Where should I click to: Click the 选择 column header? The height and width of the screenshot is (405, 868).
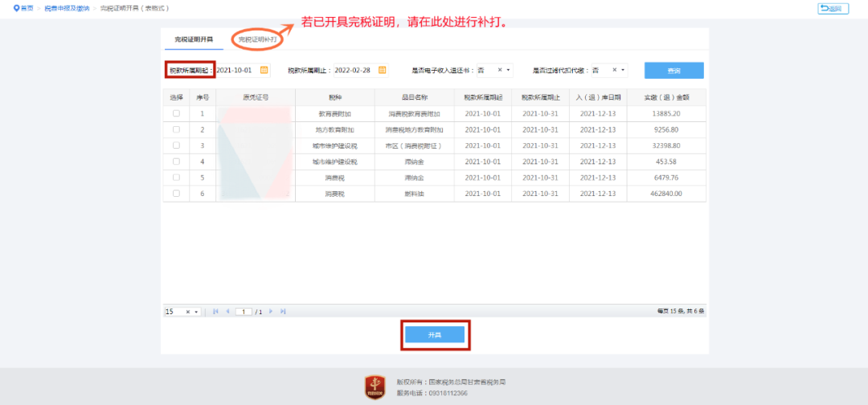176,97
